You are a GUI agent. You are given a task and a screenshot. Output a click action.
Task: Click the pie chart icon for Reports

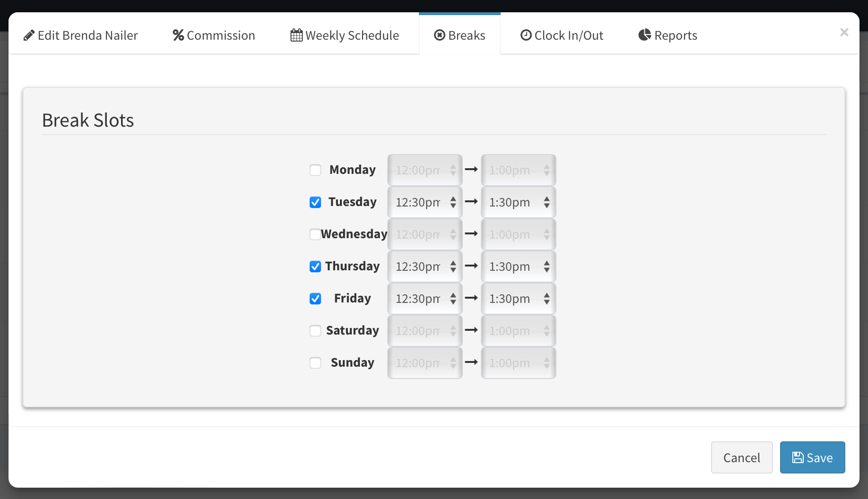click(645, 35)
